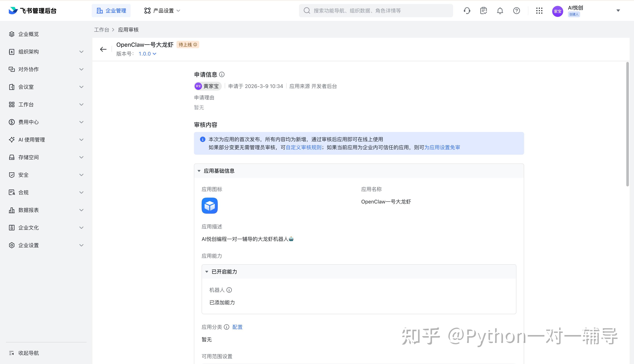Click the info icon next to 机器人
The height and width of the screenshot is (364, 634).
point(229,290)
